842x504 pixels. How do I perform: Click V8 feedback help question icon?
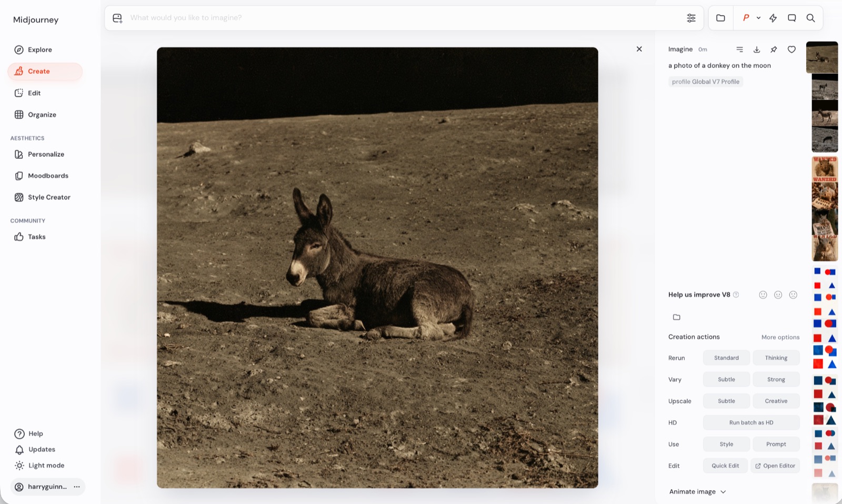pyautogui.click(x=736, y=295)
